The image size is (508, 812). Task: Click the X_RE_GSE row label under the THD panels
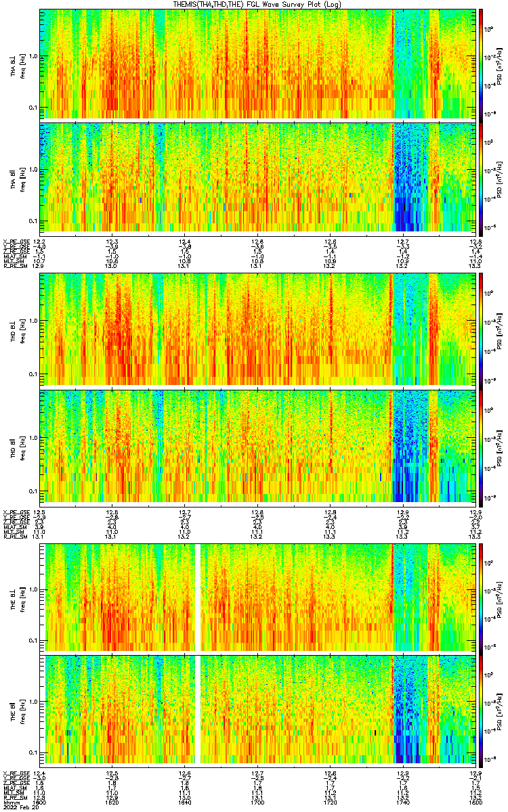[x=15, y=511]
